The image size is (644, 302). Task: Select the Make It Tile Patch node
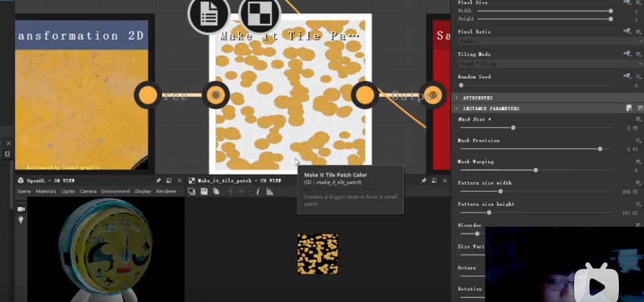pos(291,94)
